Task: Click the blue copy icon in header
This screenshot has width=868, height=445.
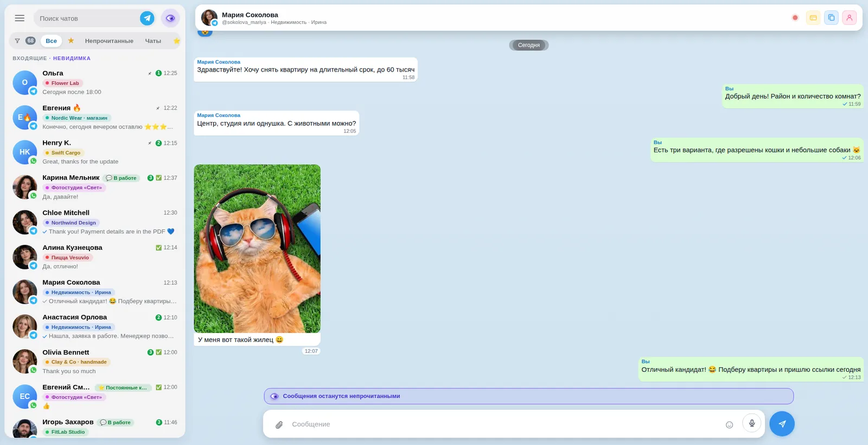Action: (831, 18)
